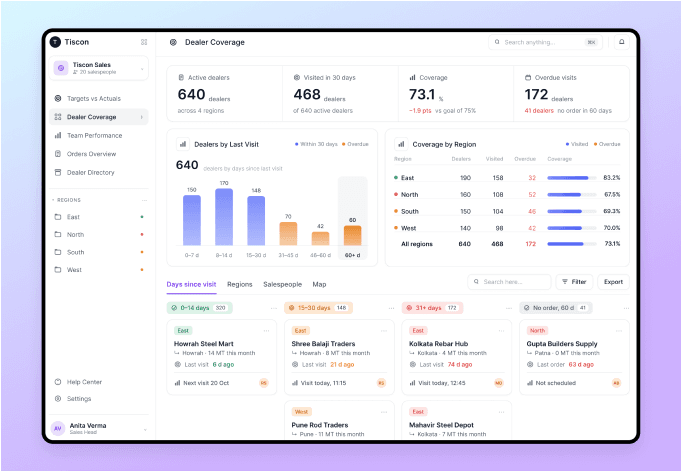The width and height of the screenshot is (682, 472).
Task: Click the Search here field
Action: tap(509, 282)
